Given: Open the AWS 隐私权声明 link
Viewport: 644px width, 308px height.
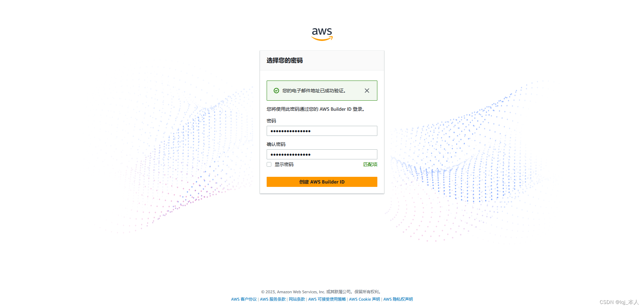Looking at the screenshot, I should click(398, 299).
